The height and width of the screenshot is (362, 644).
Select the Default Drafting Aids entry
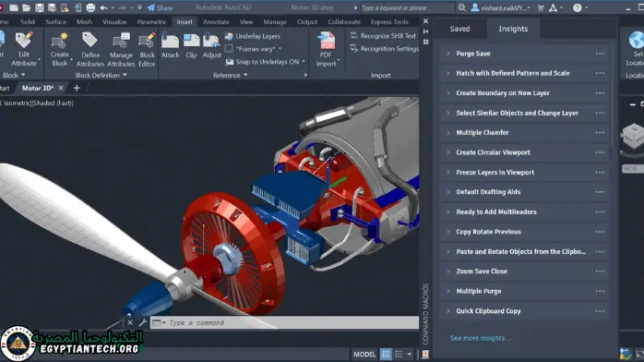[524, 192]
